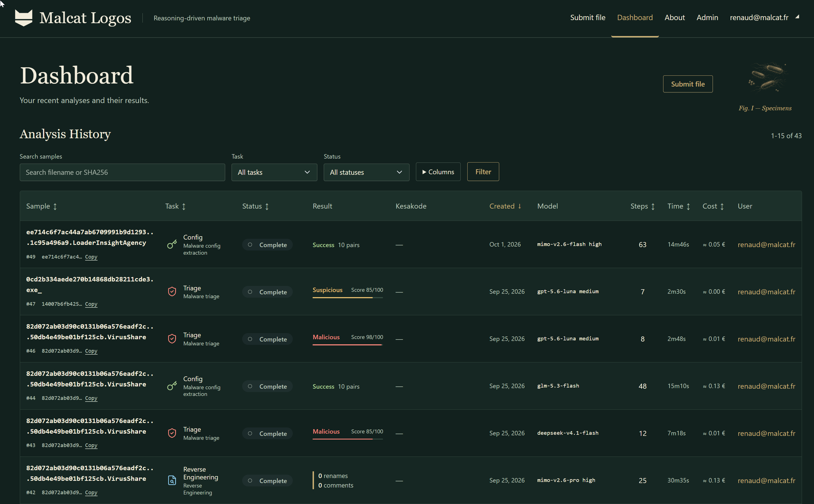Open user renaud@malcat.fr link in row #49
Viewport: 814px width, 504px height.
(766, 244)
